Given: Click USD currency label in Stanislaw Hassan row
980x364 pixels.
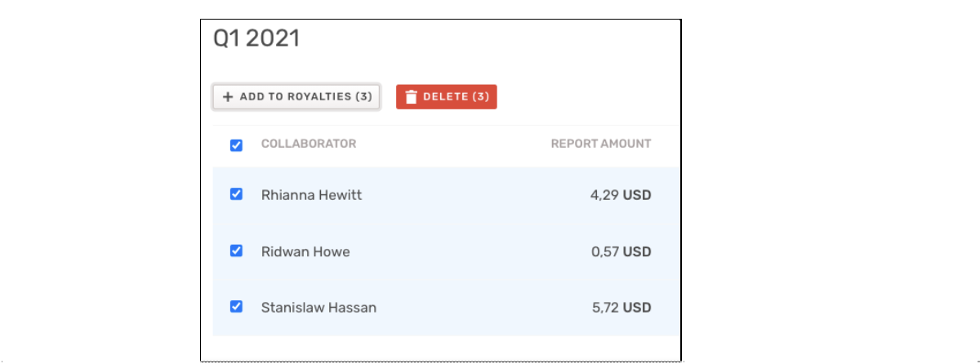Looking at the screenshot, I should (637, 308).
